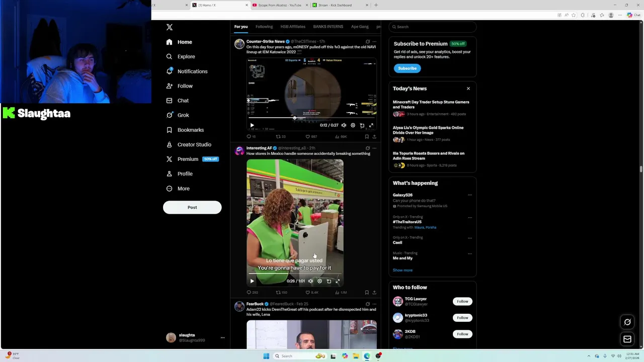The height and width of the screenshot is (362, 644).
Task: Open Grok in the sidebar
Action: pos(178,115)
